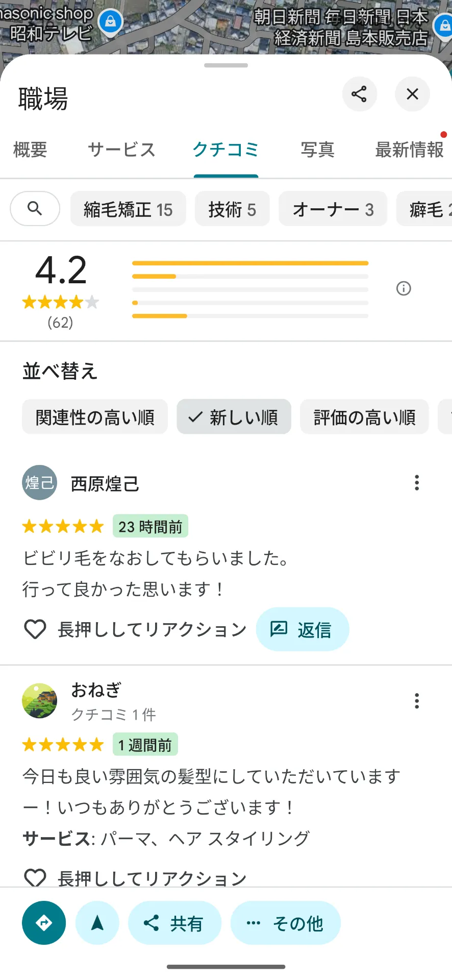Image resolution: width=452 pixels, height=980 pixels.
Task: Sort reviews by 評価の高い順
Action: coord(364,417)
